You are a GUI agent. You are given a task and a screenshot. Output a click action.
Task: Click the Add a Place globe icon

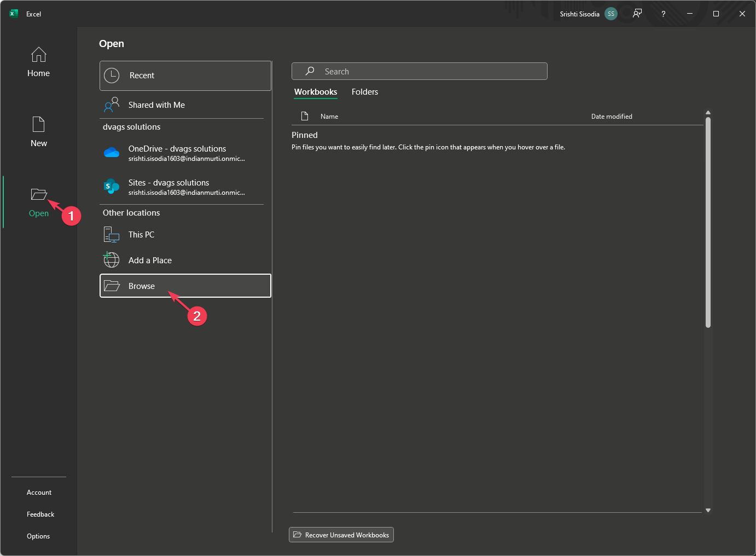pos(112,260)
